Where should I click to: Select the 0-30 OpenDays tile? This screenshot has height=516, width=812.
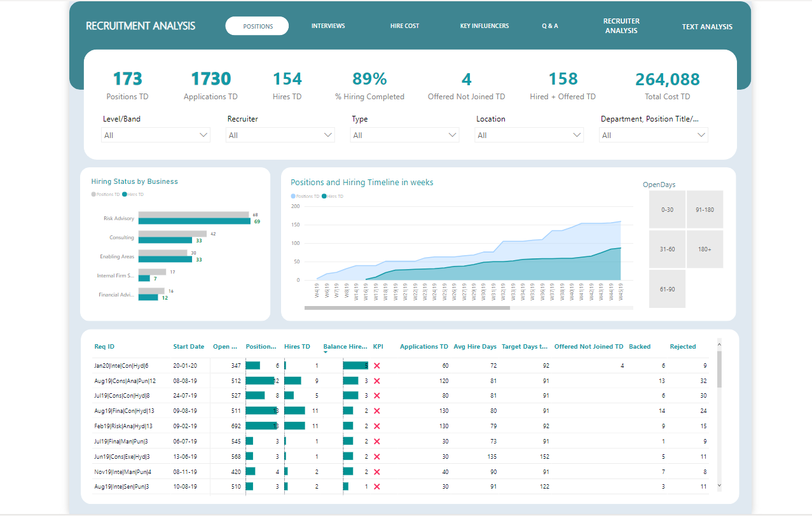pos(667,209)
